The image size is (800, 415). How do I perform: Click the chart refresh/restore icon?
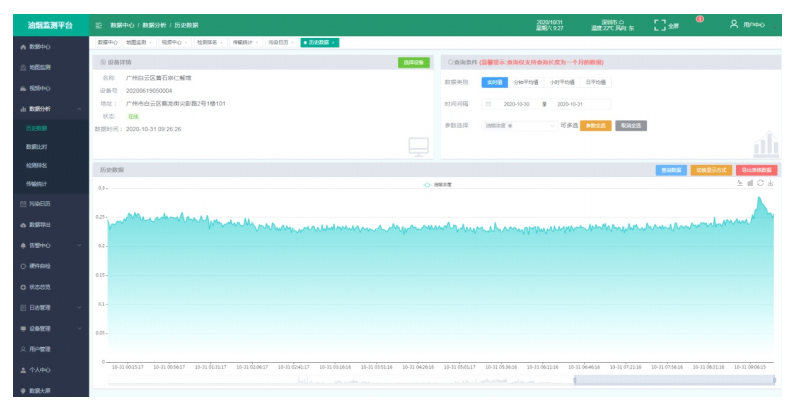760,183
